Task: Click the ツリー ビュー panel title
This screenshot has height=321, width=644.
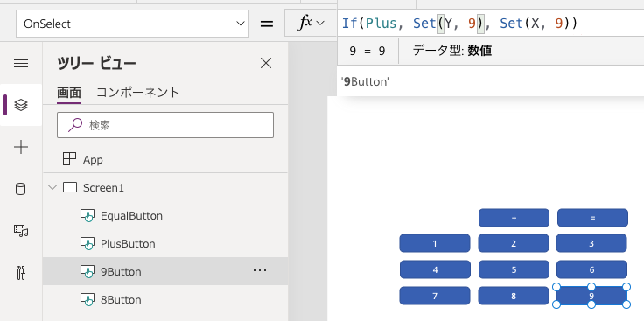Action: (x=96, y=64)
